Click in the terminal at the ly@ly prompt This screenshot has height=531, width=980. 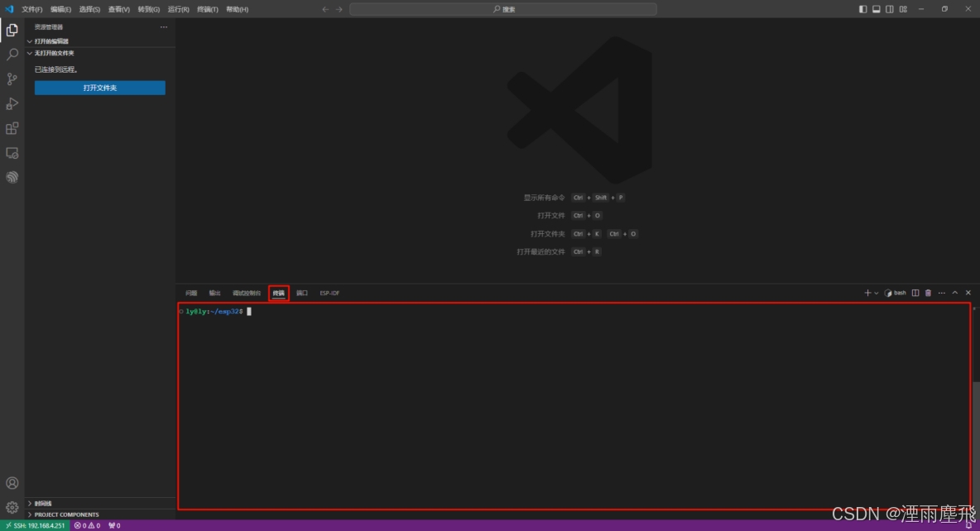(x=214, y=311)
